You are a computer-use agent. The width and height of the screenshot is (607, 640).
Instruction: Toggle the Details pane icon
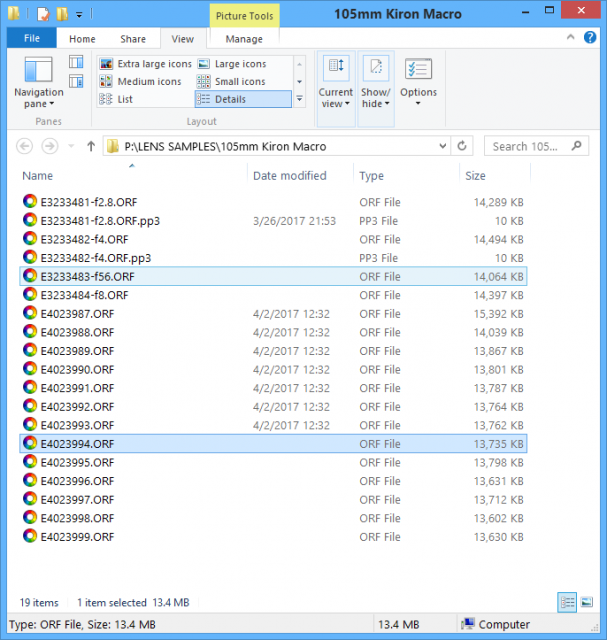76,81
